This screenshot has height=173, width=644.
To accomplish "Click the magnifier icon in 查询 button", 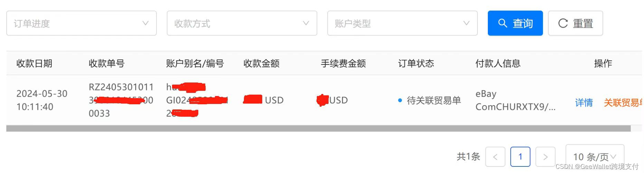I will pyautogui.click(x=503, y=23).
